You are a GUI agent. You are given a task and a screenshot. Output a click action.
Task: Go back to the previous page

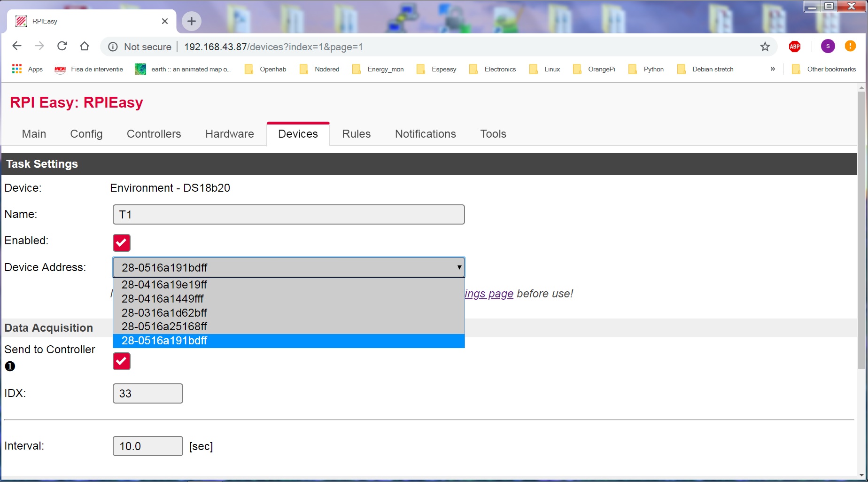pyautogui.click(x=17, y=46)
